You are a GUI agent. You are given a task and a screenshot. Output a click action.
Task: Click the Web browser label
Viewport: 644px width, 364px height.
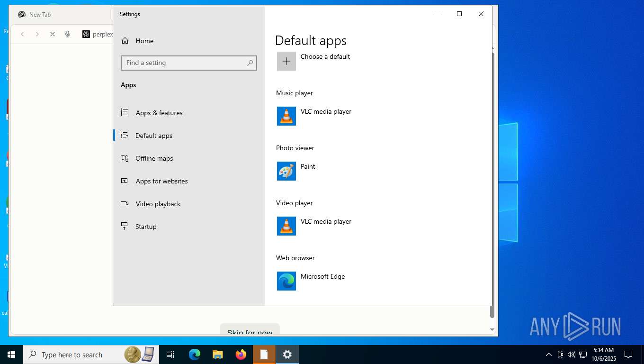coord(295,258)
